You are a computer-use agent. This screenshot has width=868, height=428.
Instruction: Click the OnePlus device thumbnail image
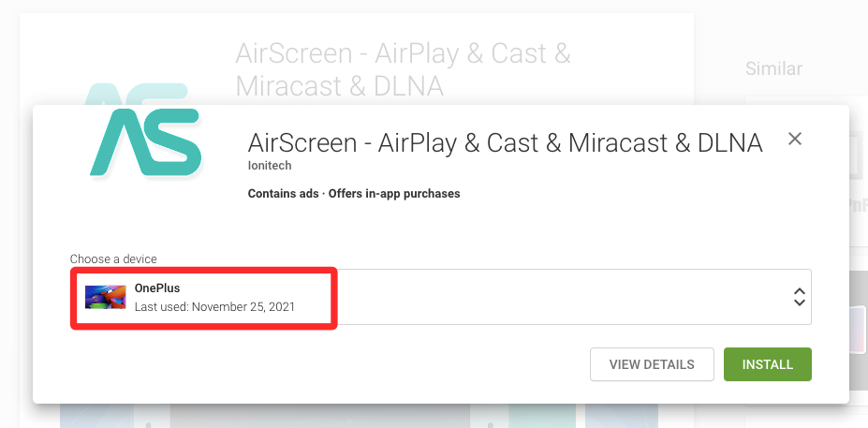(x=105, y=297)
